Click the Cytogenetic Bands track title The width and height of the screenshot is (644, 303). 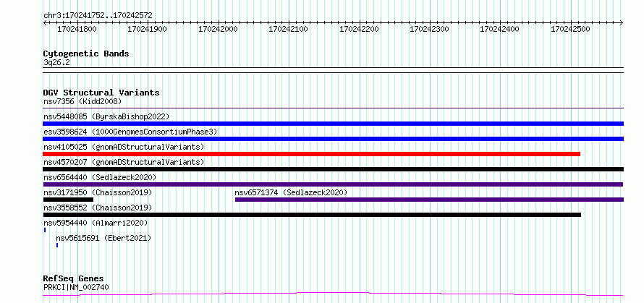point(86,54)
